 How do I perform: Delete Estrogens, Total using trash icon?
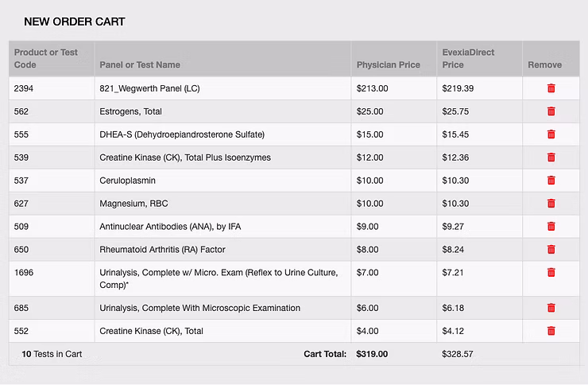(551, 111)
